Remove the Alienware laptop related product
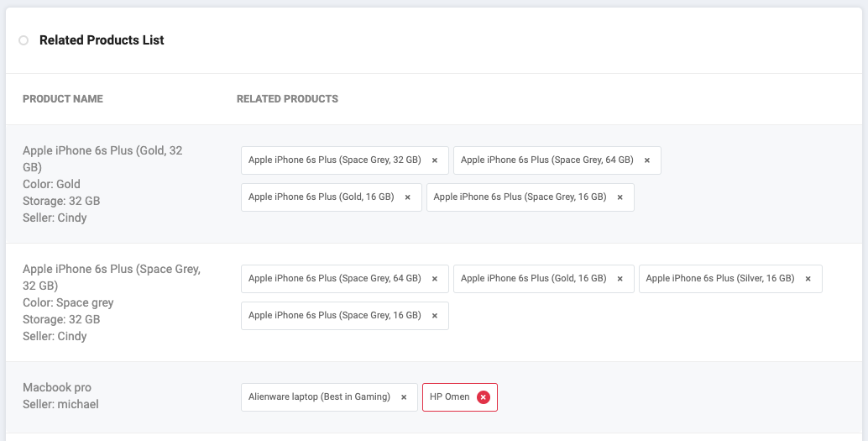 [404, 397]
